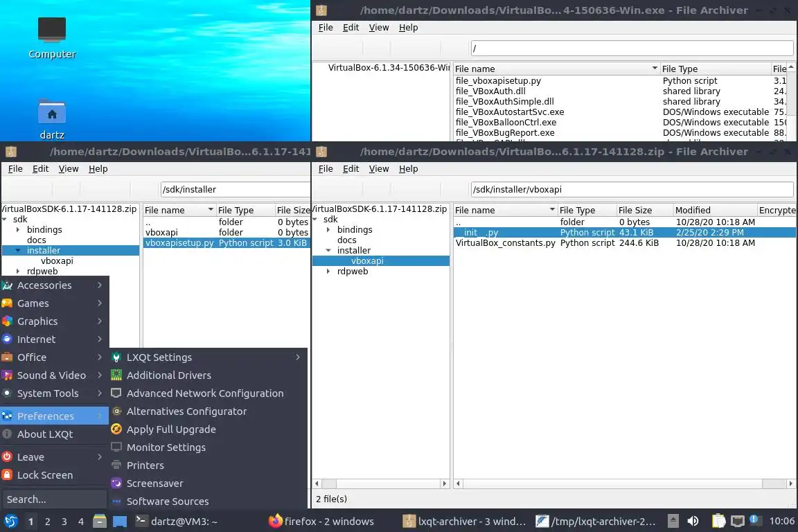
Task: Click the show desktop panel icon
Action: [120, 522]
